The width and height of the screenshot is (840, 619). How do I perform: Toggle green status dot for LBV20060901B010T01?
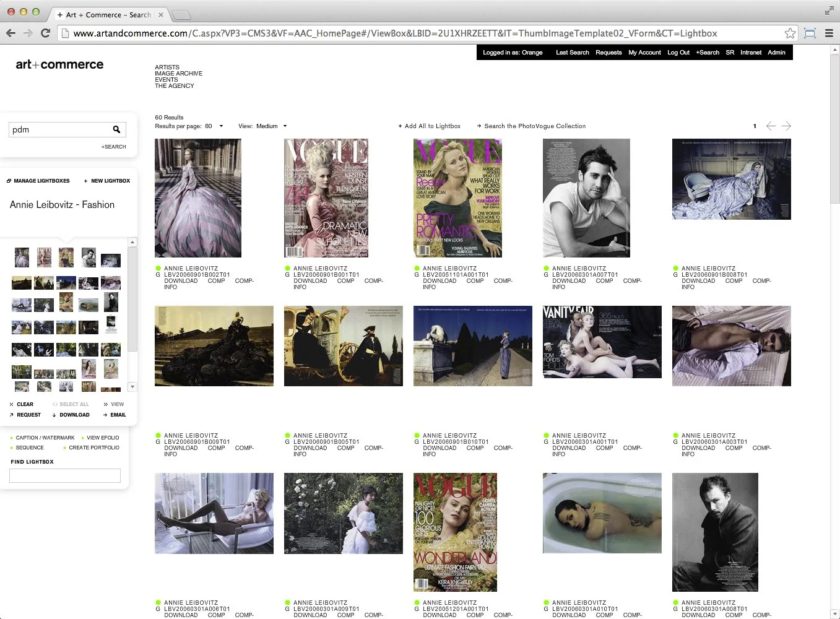[417, 435]
